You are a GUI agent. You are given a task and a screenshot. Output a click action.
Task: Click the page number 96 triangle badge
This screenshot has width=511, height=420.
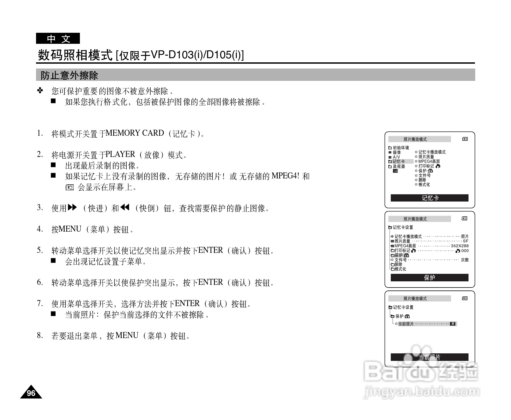pyautogui.click(x=31, y=392)
